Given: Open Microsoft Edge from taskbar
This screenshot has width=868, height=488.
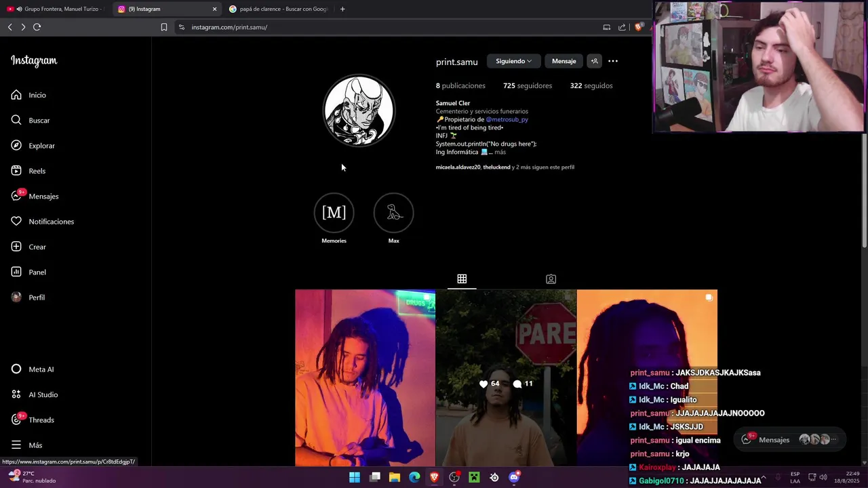Looking at the screenshot, I should tap(414, 477).
